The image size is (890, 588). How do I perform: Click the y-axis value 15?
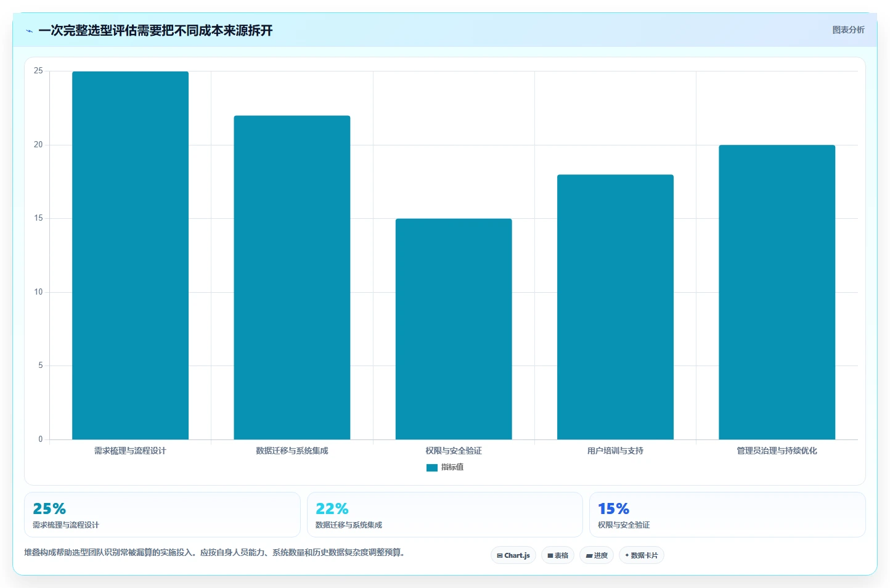tap(38, 218)
